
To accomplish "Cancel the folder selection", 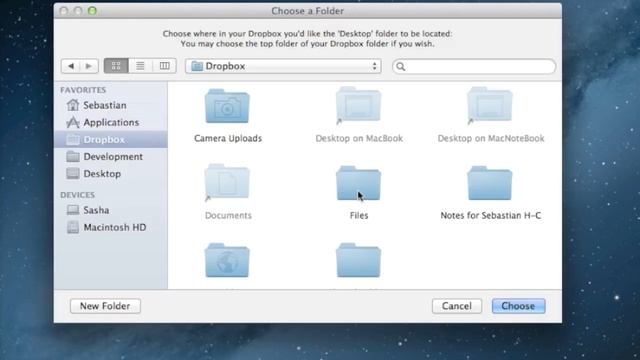I will coord(457,306).
